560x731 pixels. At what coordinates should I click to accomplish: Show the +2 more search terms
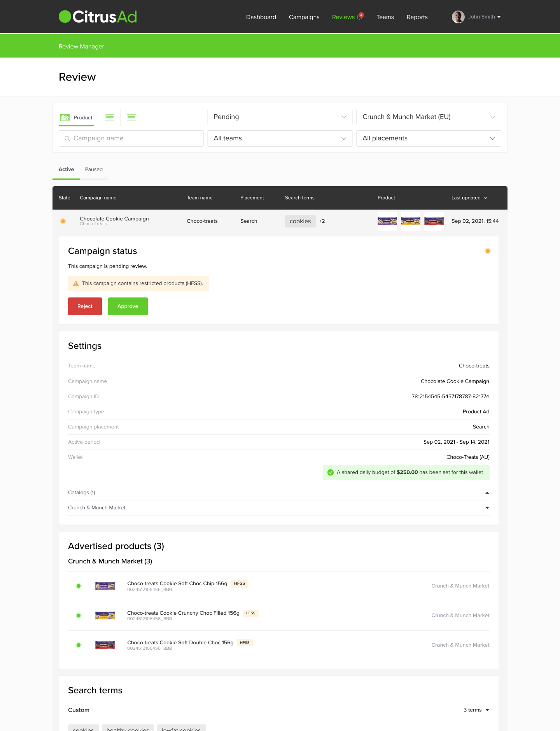point(322,221)
